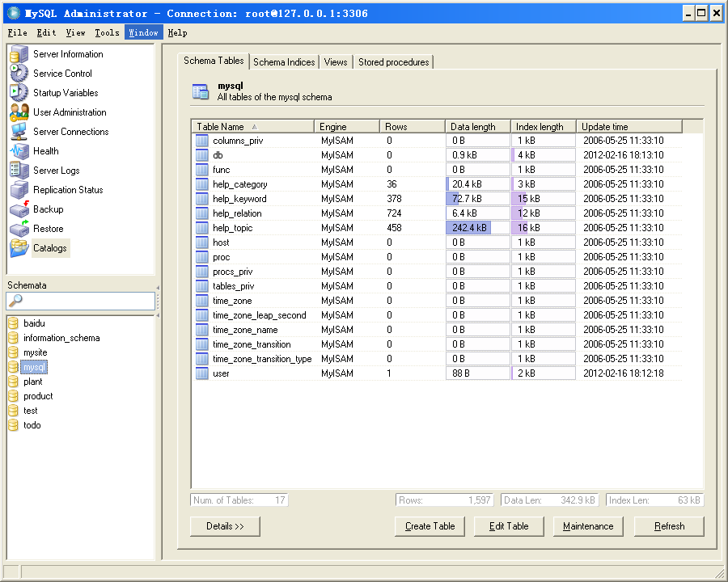The width and height of the screenshot is (728, 582).
Task: Open the Maintenance button
Action: (588, 526)
